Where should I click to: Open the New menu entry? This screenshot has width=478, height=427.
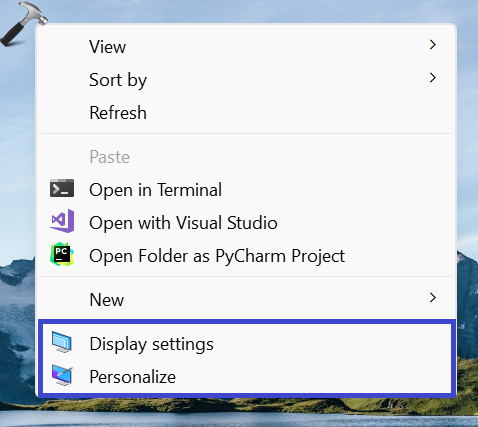pos(246,299)
